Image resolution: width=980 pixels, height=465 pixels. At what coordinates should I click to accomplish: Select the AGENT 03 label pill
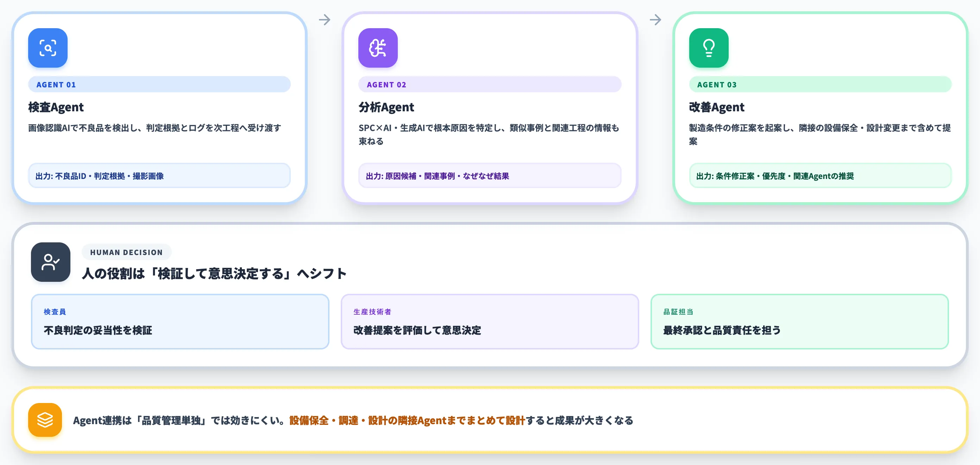(x=820, y=84)
